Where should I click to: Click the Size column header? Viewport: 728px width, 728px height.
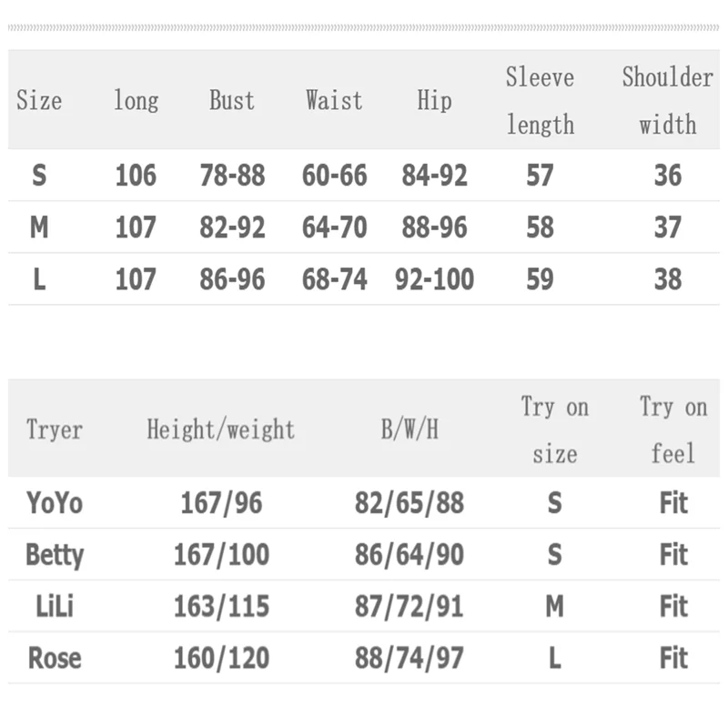tap(39, 100)
